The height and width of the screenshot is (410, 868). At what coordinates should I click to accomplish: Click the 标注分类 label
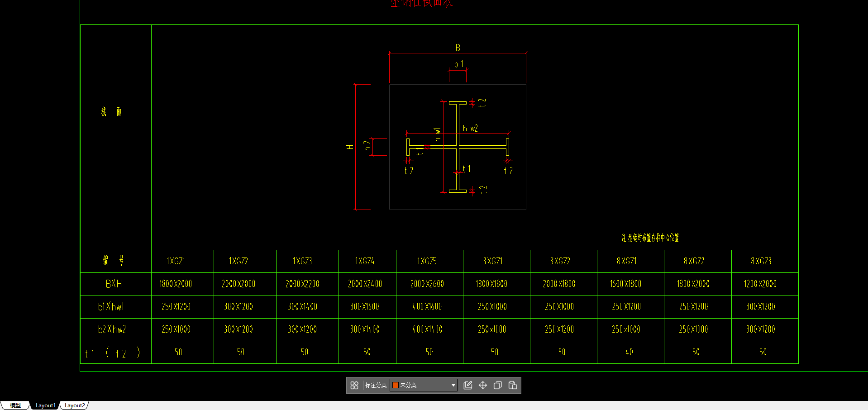pos(376,385)
